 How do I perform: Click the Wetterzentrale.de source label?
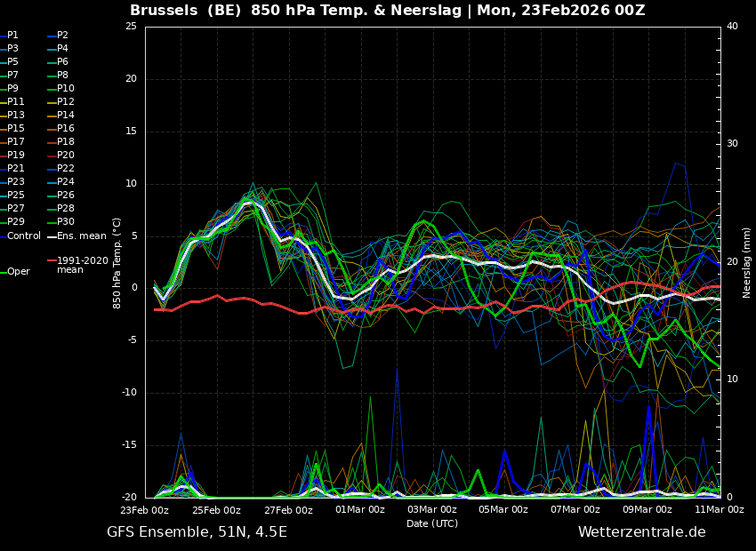click(x=642, y=532)
